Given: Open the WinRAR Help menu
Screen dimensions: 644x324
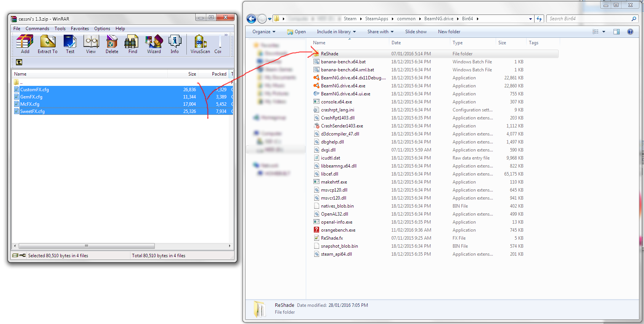Looking at the screenshot, I should point(120,29).
